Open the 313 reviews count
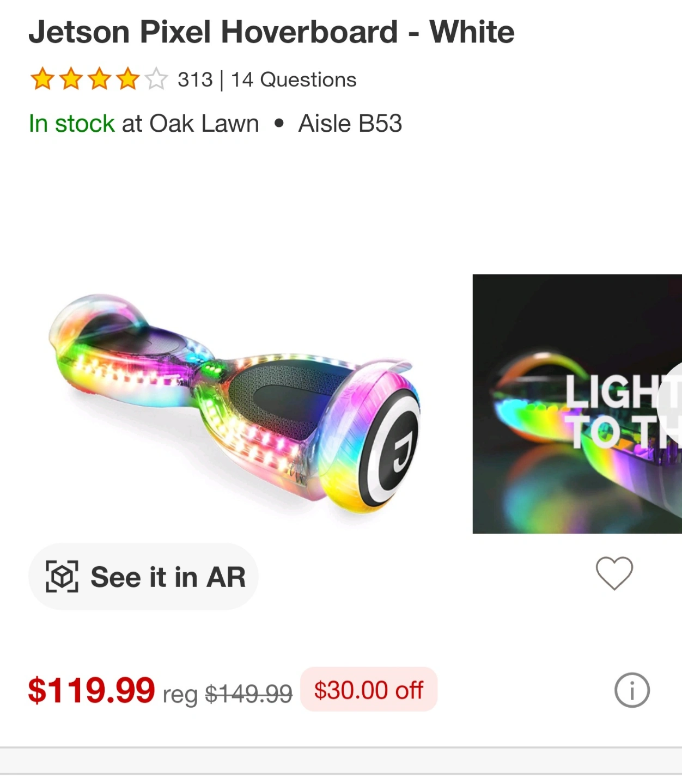Screen dimensions: 682x784 [195, 79]
